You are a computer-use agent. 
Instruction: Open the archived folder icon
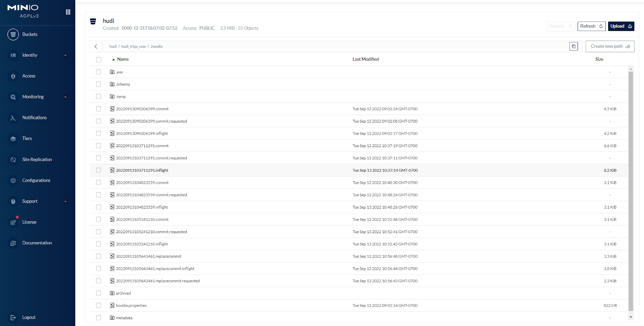point(112,293)
